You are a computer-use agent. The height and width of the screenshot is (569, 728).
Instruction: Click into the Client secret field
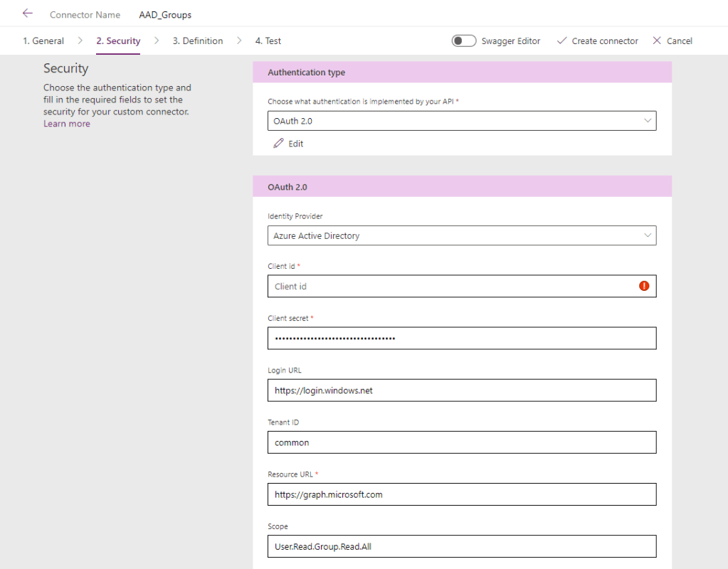(462, 338)
